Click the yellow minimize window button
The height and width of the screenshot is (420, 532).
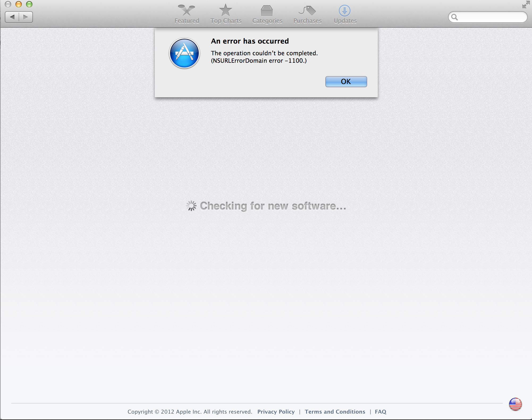(19, 4)
